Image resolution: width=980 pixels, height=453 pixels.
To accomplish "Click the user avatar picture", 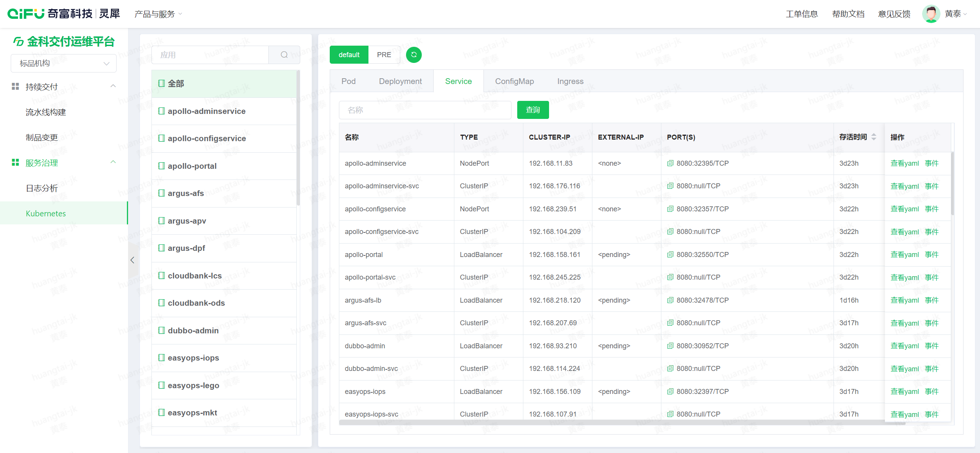I will (931, 14).
